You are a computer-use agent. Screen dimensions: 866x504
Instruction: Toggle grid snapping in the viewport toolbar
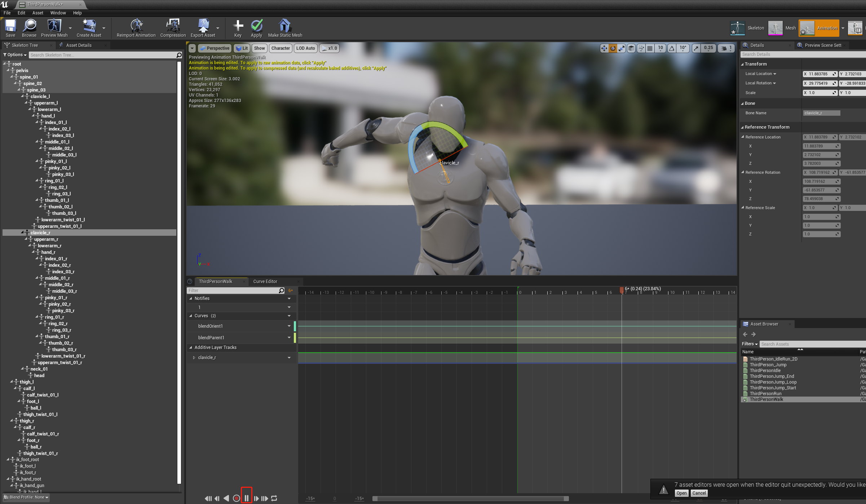coord(650,48)
